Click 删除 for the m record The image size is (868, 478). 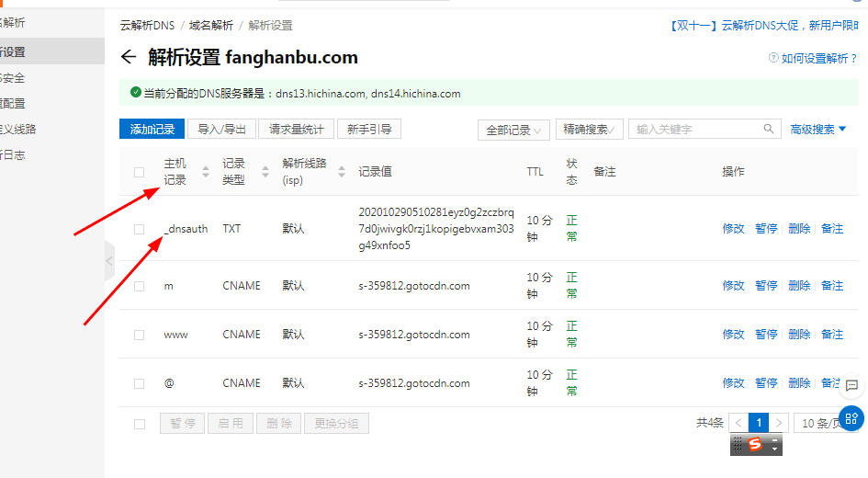pos(799,285)
